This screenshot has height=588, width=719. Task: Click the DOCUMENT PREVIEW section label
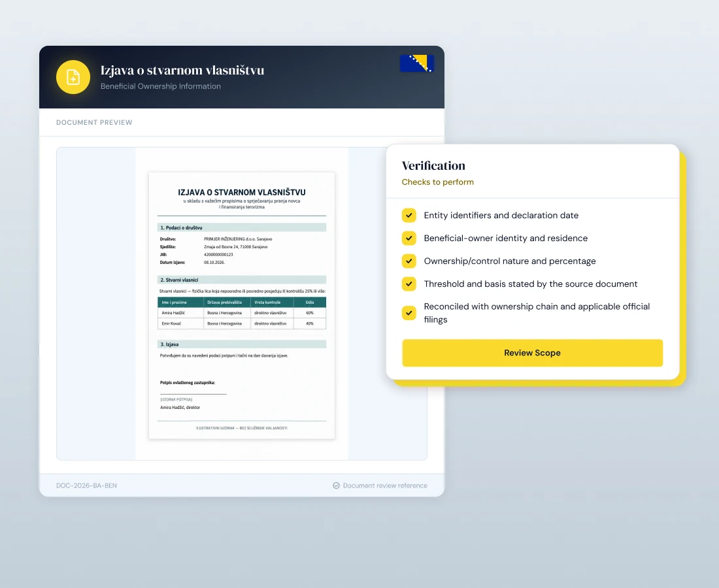[x=94, y=122]
